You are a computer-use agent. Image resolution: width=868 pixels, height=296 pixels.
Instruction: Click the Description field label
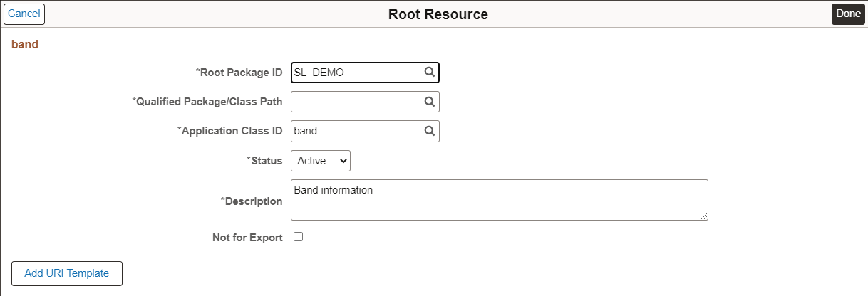(x=253, y=201)
